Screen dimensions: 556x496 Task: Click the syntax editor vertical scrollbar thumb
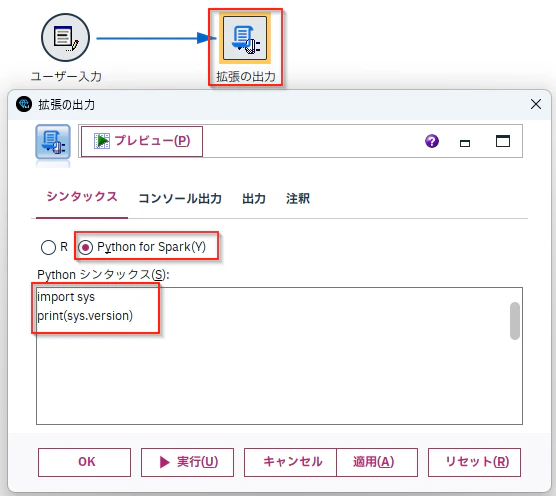point(515,321)
